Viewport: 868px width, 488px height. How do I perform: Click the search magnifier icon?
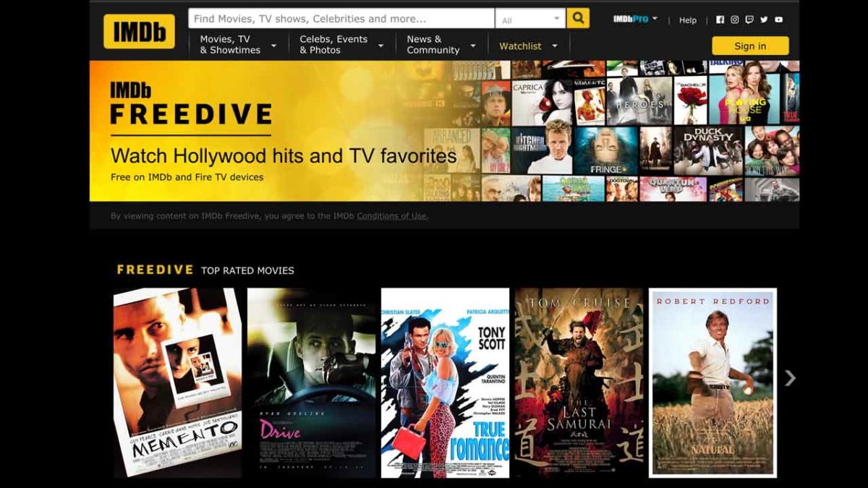[576, 17]
